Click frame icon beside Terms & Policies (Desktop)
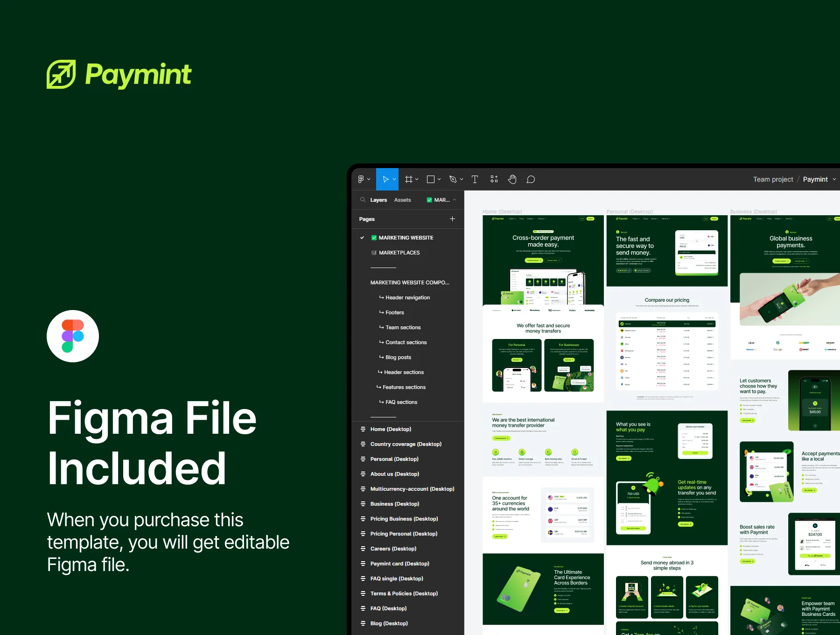 [363, 593]
